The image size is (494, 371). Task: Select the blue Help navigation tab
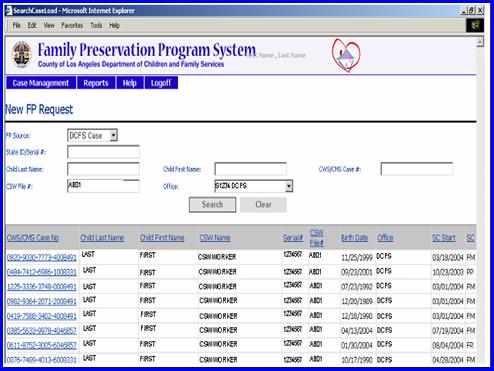pos(130,83)
